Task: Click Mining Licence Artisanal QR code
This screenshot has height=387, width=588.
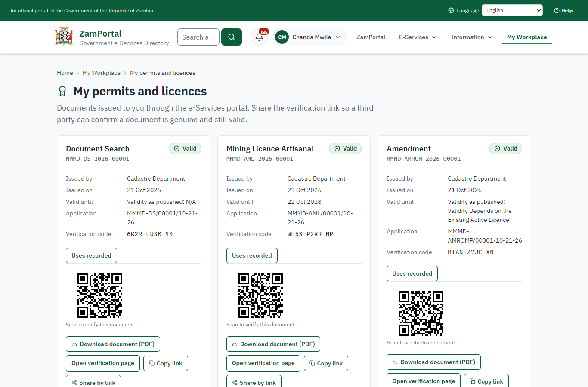Action: click(x=260, y=295)
